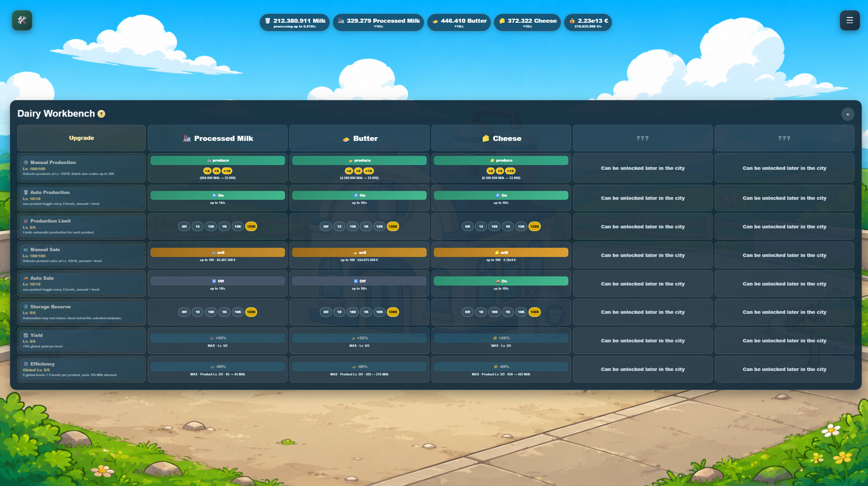
Task: Click the Dairy Workbench help question mark
Action: [101, 114]
